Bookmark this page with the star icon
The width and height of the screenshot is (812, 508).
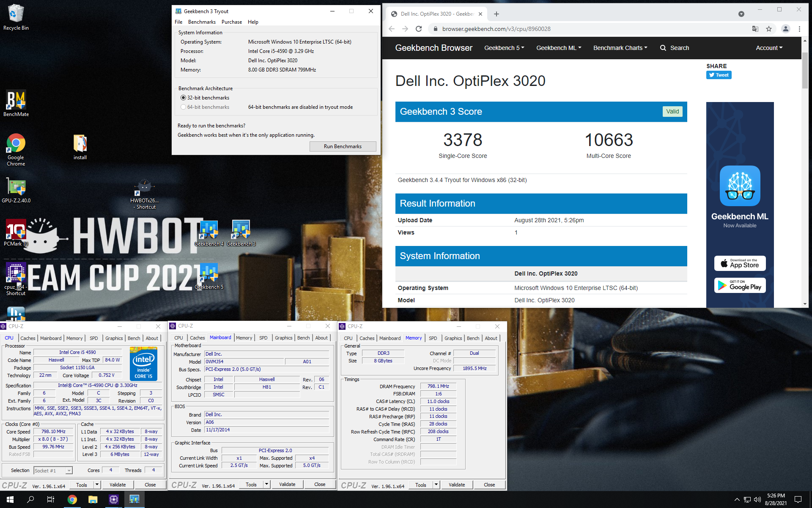tap(769, 29)
